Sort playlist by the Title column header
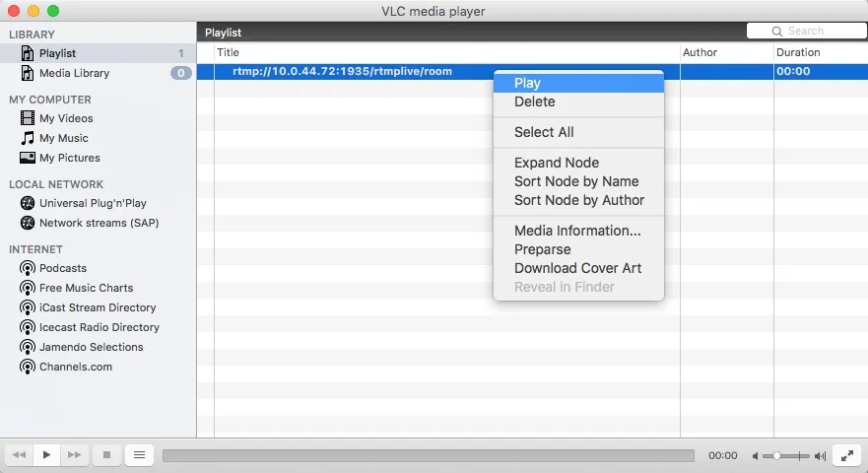 click(447, 52)
